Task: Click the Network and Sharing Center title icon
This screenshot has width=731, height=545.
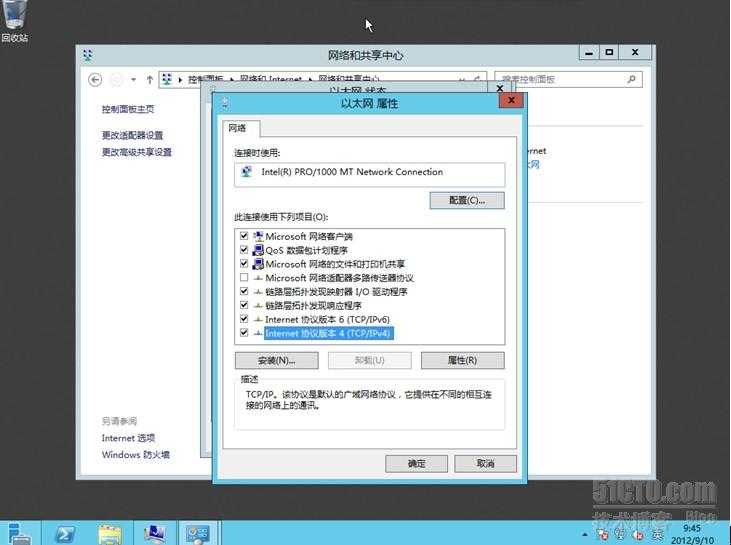Action: click(x=88, y=55)
